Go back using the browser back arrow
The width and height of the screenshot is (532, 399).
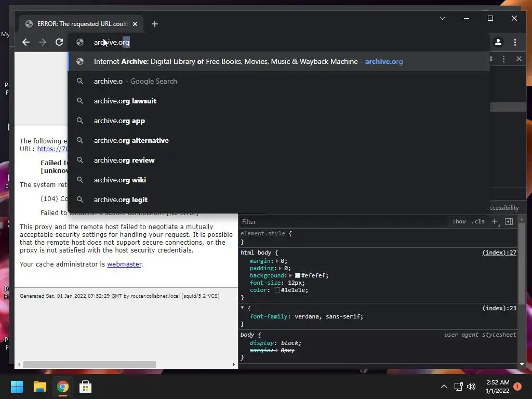point(26,42)
